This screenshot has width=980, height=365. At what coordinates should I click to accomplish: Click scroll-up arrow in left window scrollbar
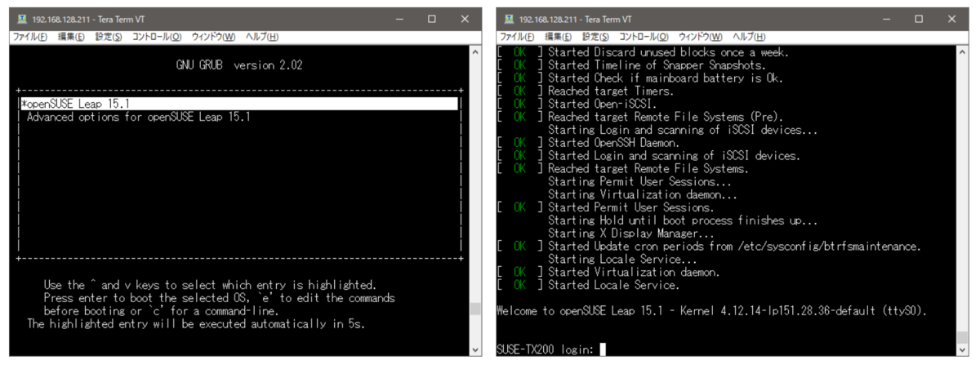tap(476, 52)
